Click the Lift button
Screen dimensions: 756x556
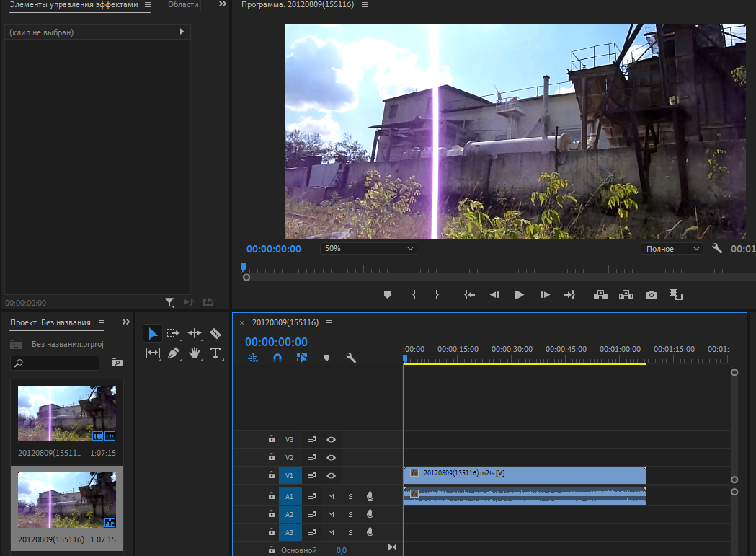[600, 294]
